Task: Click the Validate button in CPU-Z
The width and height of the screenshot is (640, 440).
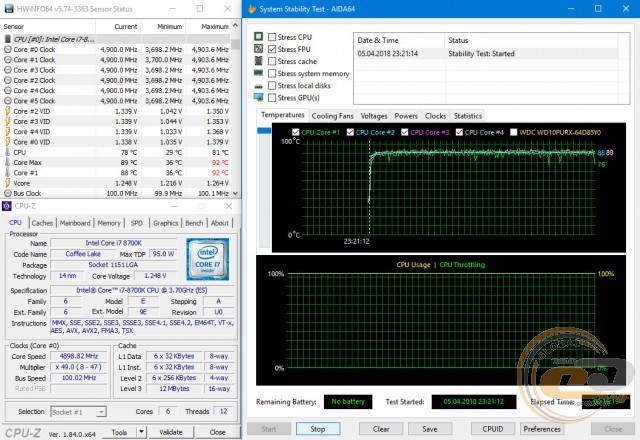Action: pyautogui.click(x=171, y=432)
